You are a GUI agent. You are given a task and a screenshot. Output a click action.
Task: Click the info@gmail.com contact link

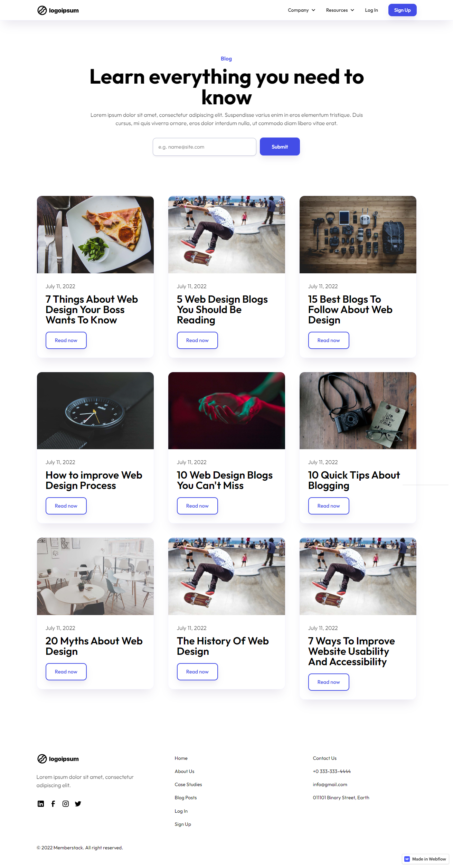[330, 784]
